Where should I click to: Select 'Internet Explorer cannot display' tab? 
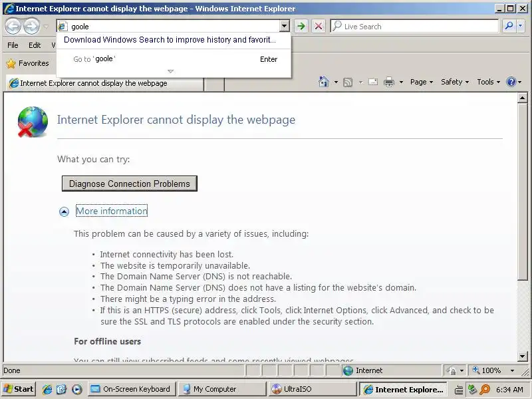[x=104, y=83]
